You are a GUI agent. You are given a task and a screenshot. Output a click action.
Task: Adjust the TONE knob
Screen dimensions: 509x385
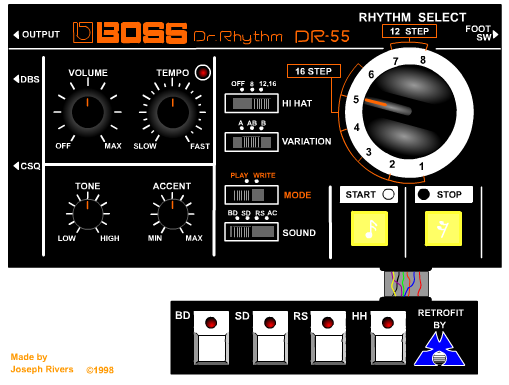[x=88, y=214]
